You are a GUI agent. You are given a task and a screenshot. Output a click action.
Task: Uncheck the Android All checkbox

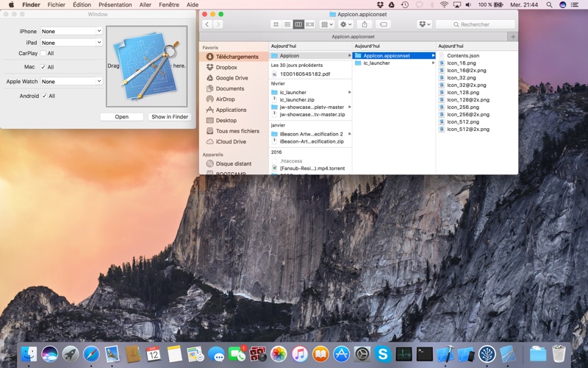pos(44,96)
